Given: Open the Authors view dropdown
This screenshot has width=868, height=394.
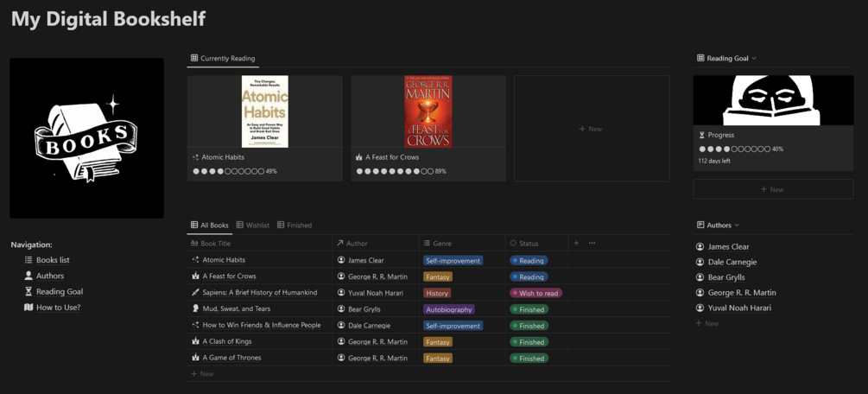Looking at the screenshot, I should (718, 225).
